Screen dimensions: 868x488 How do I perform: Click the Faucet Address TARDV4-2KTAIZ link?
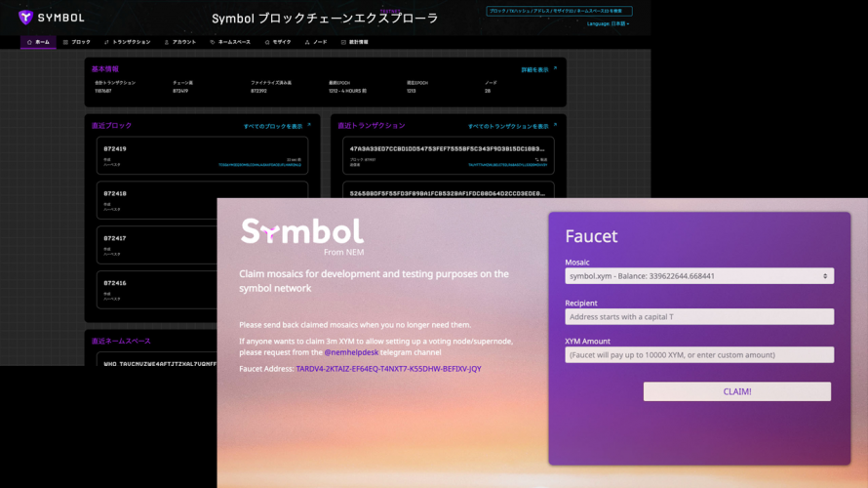tap(388, 369)
